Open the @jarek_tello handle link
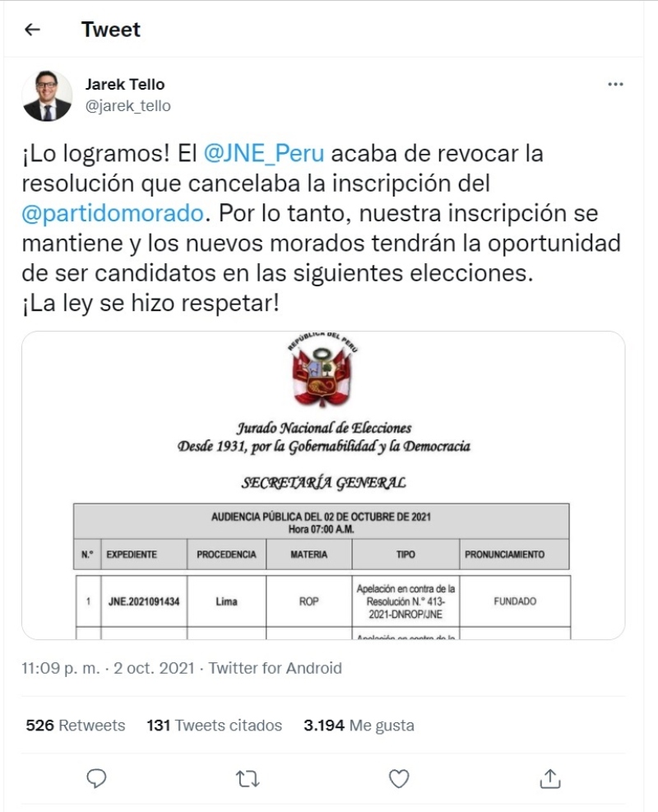 click(x=128, y=106)
